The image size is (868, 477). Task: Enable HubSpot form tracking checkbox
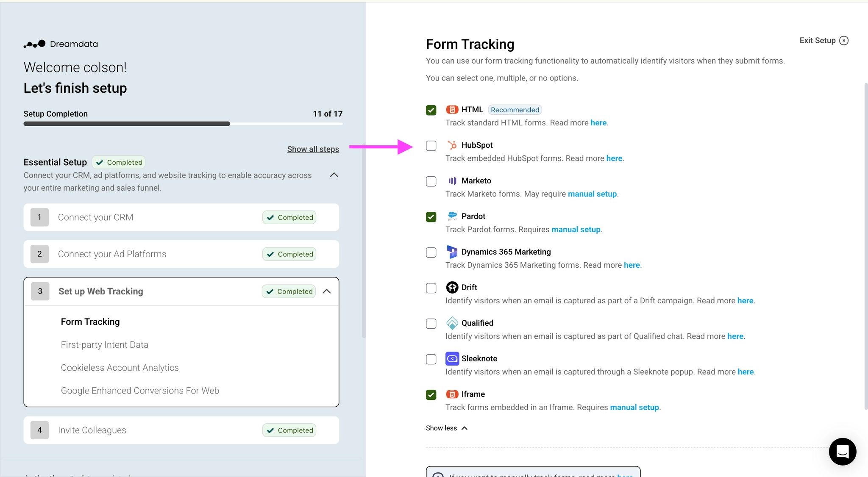[431, 146]
